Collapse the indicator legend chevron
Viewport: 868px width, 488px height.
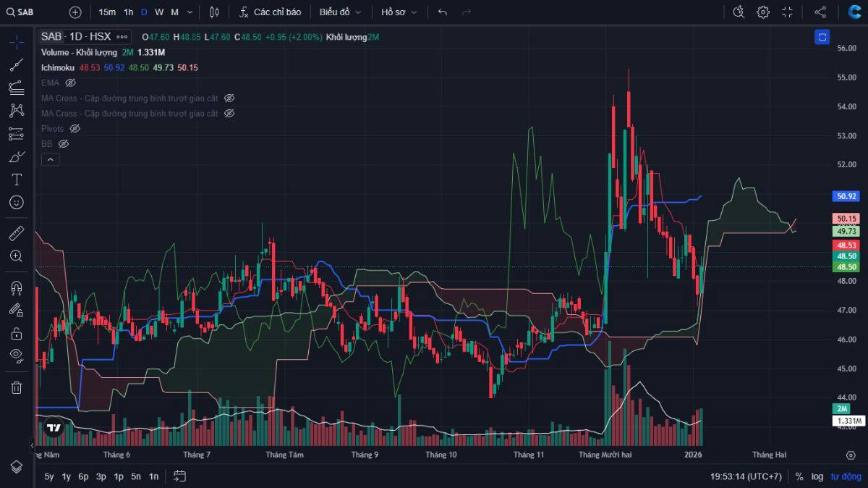pyautogui.click(x=50, y=159)
